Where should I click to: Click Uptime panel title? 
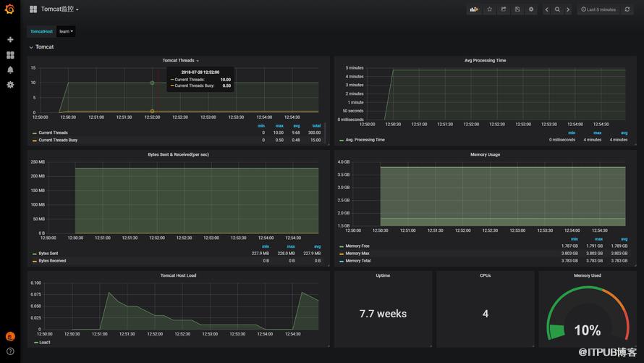pyautogui.click(x=383, y=275)
